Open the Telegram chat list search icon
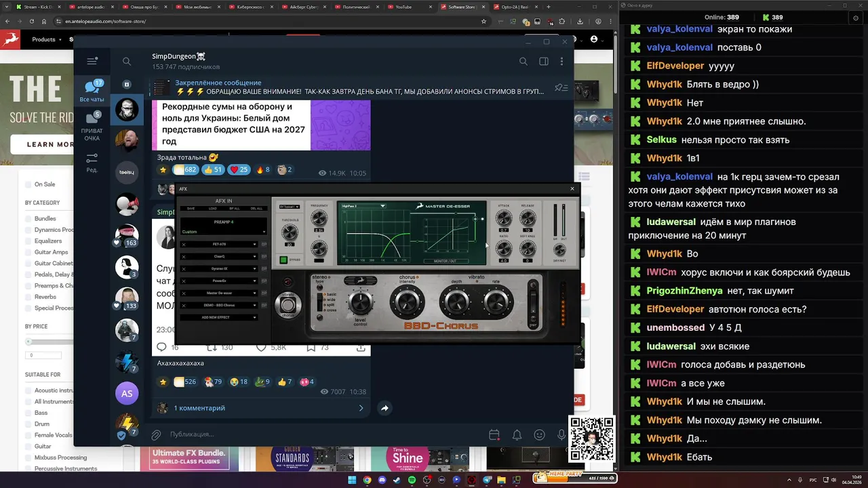Image resolution: width=868 pixels, height=488 pixels. (127, 61)
